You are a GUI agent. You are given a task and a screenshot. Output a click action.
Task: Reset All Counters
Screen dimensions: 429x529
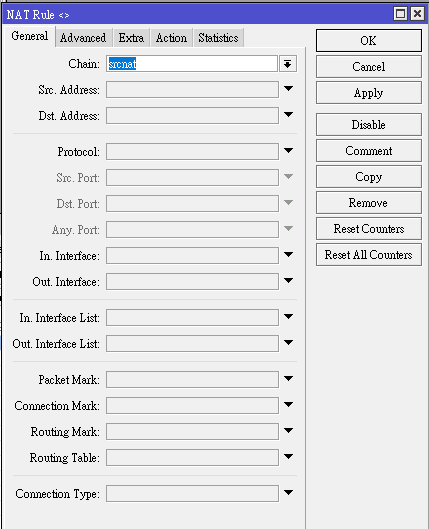[x=369, y=255]
